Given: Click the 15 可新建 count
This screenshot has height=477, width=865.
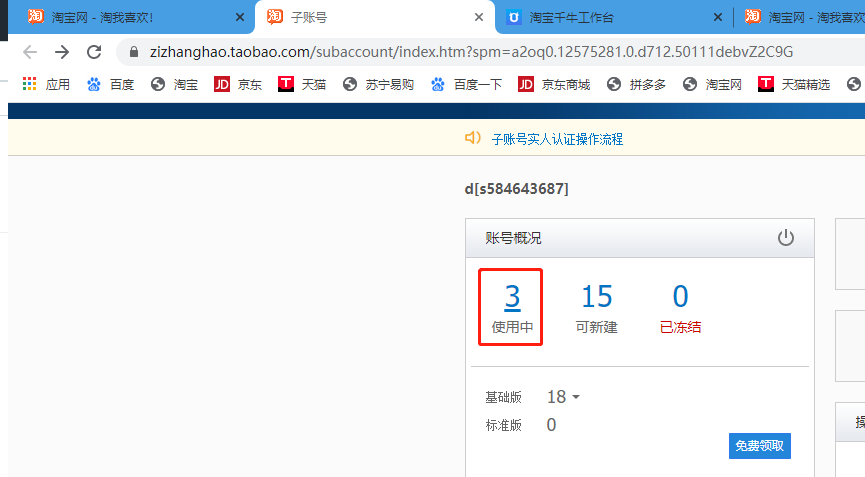Looking at the screenshot, I should click(x=596, y=297).
